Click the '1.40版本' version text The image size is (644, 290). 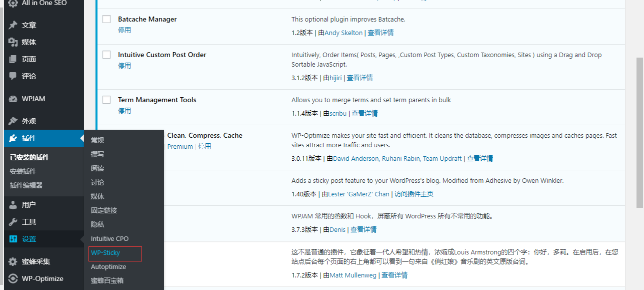coord(304,194)
